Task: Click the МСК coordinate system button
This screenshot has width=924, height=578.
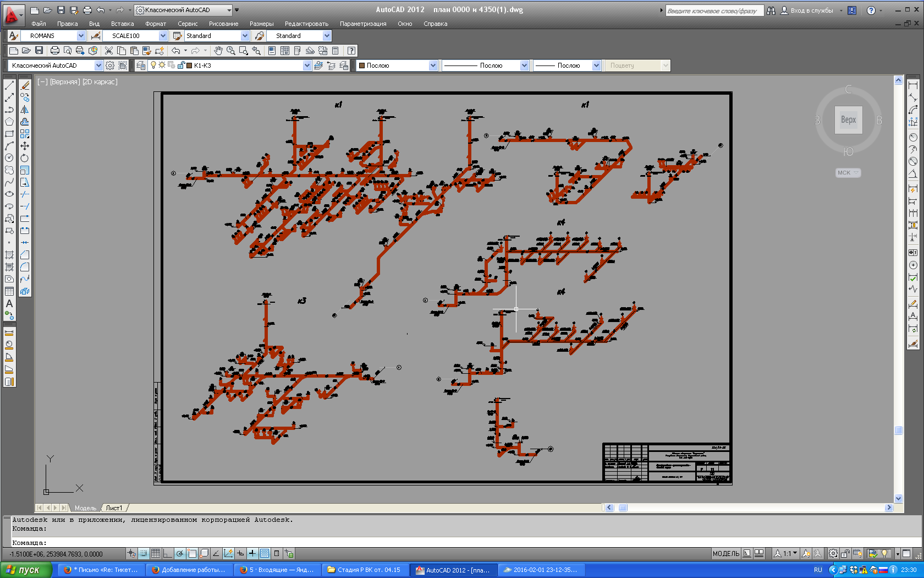Action: click(x=848, y=173)
